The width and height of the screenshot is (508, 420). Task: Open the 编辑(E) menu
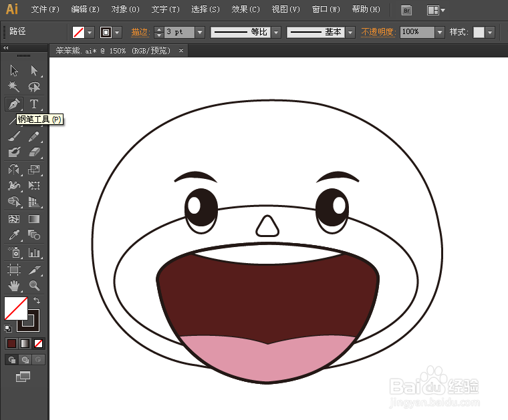pyautogui.click(x=85, y=9)
